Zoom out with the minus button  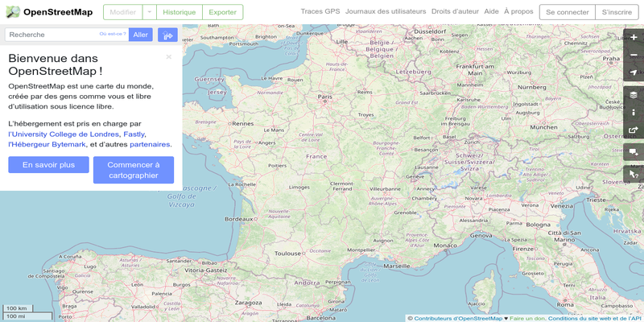(634, 55)
